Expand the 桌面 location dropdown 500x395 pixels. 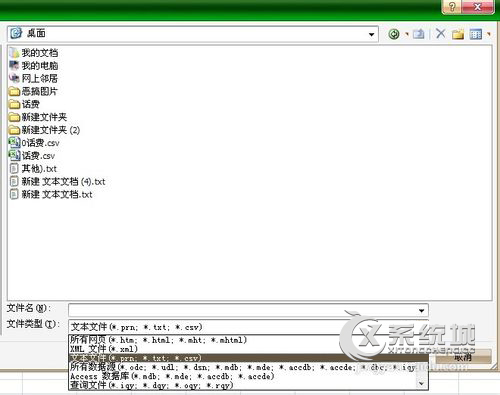pyautogui.click(x=371, y=34)
